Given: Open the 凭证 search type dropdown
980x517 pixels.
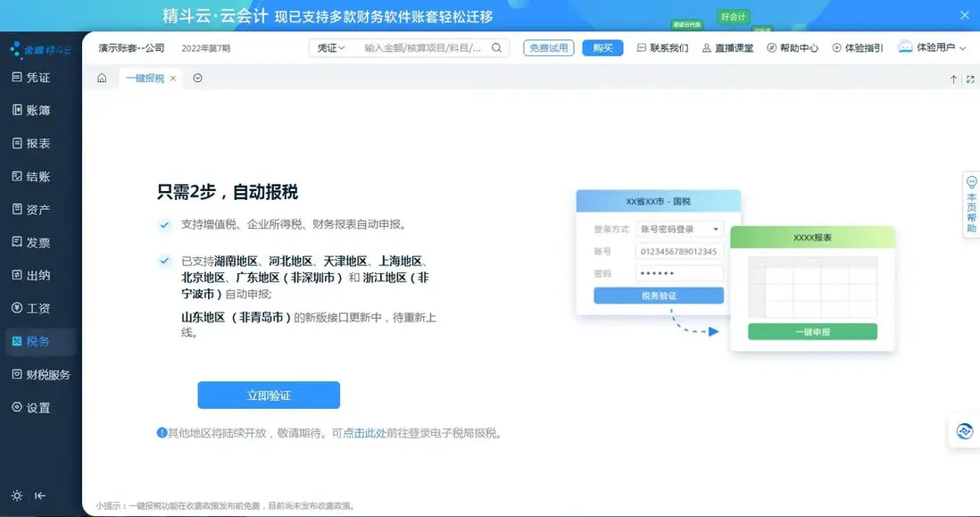Looking at the screenshot, I should (x=330, y=48).
